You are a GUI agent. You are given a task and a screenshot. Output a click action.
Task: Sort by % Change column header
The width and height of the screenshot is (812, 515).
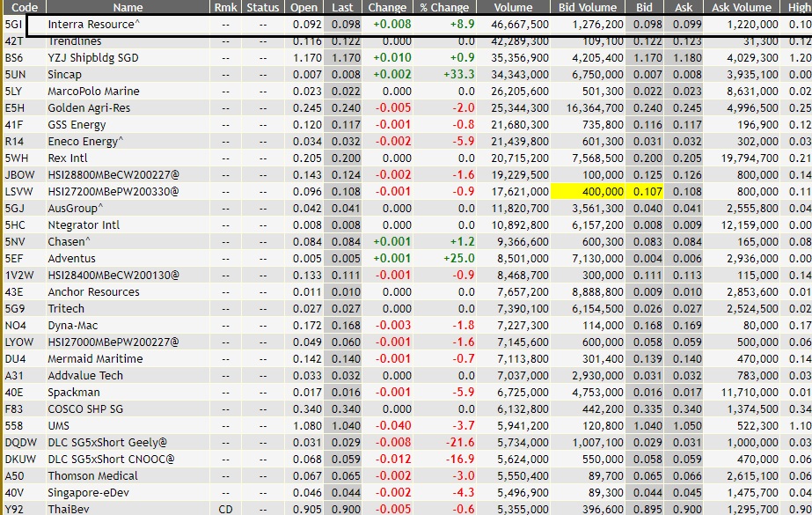445,7
